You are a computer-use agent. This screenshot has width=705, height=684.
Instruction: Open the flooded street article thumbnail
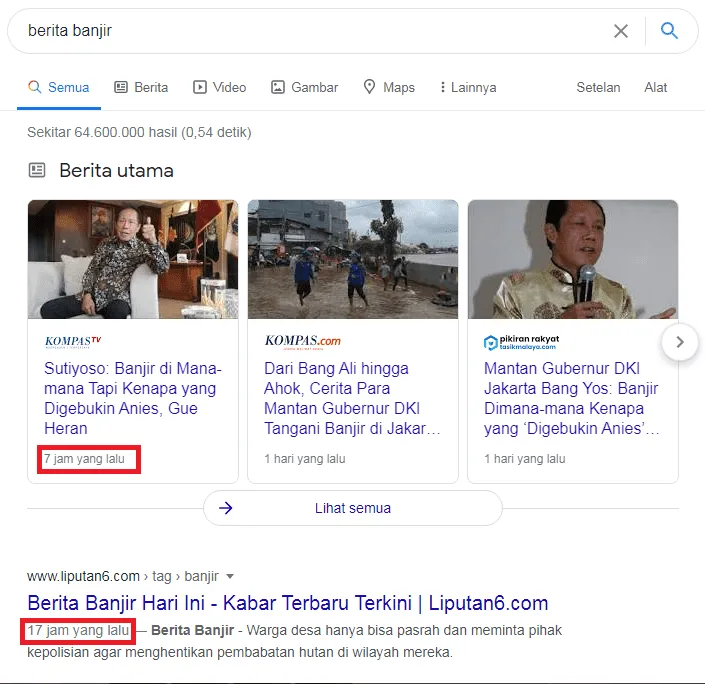[353, 259]
